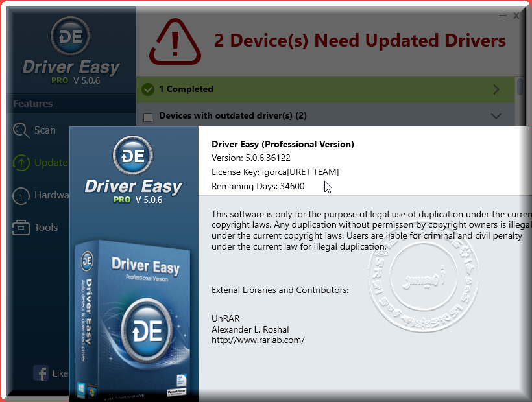Viewport: 532px width, 402px height.
Task: Click the Hardware info icon in sidebar
Action: click(x=21, y=195)
